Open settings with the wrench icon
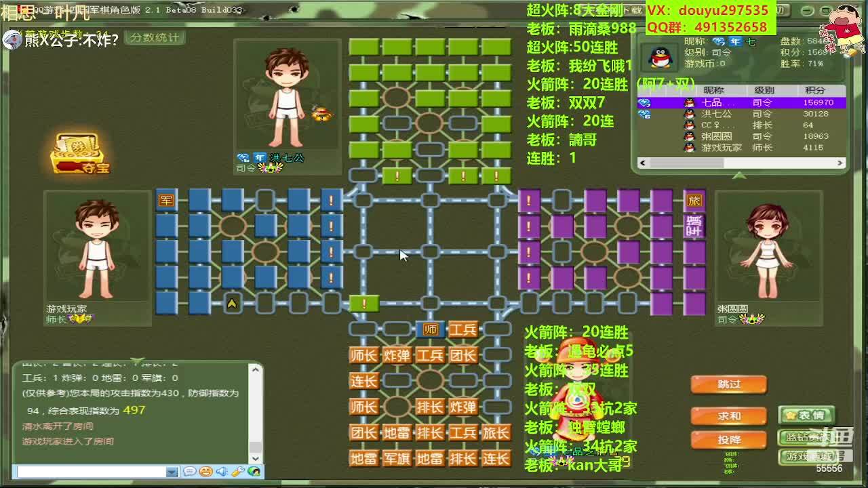Image resolution: width=868 pixels, height=488 pixels. tap(237, 472)
